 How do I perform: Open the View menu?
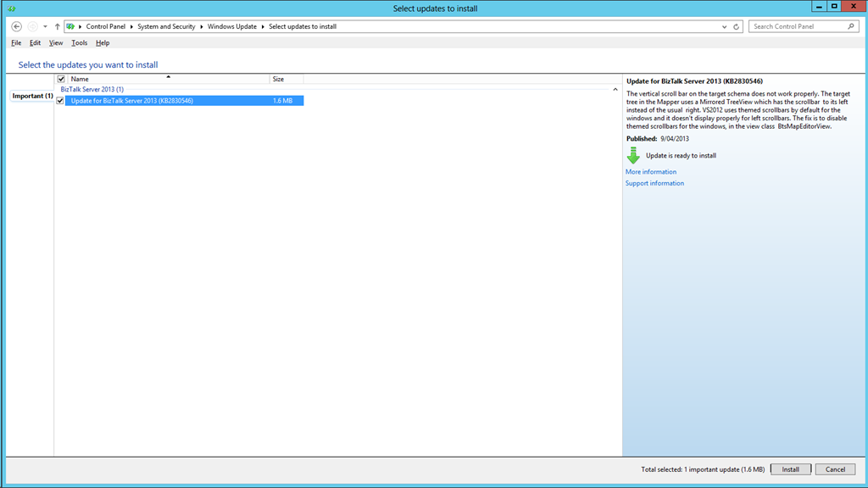click(x=56, y=42)
